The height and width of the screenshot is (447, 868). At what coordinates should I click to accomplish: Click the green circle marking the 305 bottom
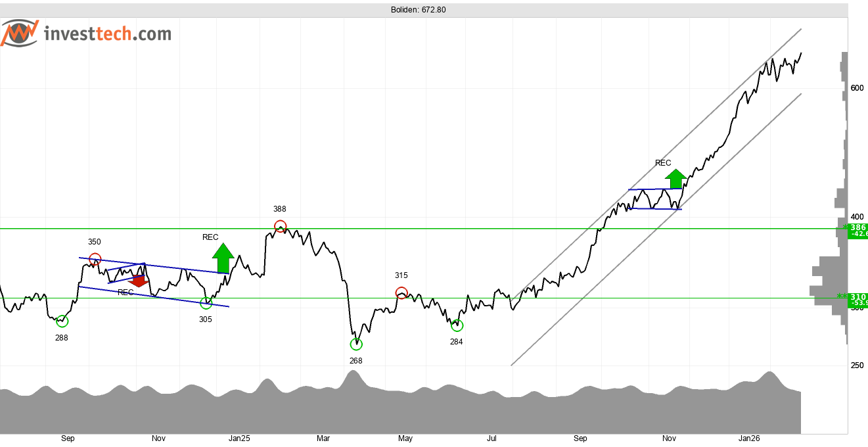(206, 303)
